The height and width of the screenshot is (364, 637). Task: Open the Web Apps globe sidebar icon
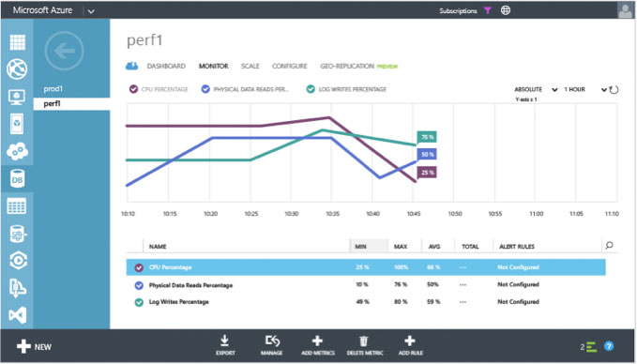click(17, 69)
